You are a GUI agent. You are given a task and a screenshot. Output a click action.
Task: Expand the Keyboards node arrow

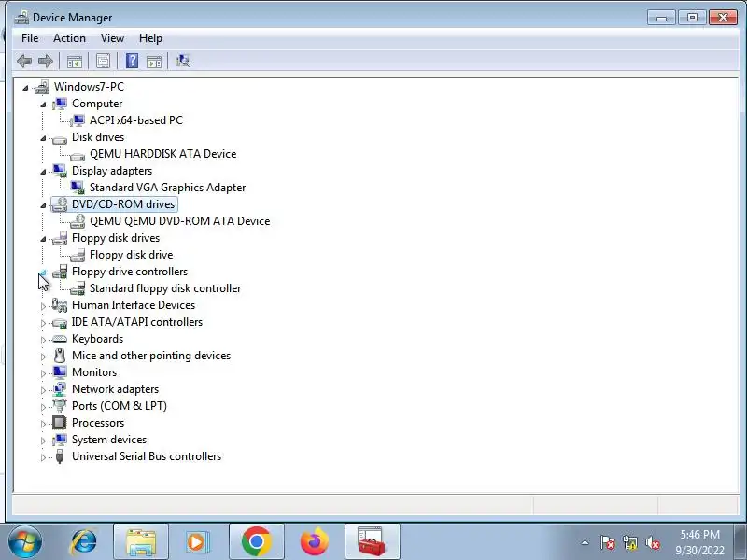pos(43,340)
